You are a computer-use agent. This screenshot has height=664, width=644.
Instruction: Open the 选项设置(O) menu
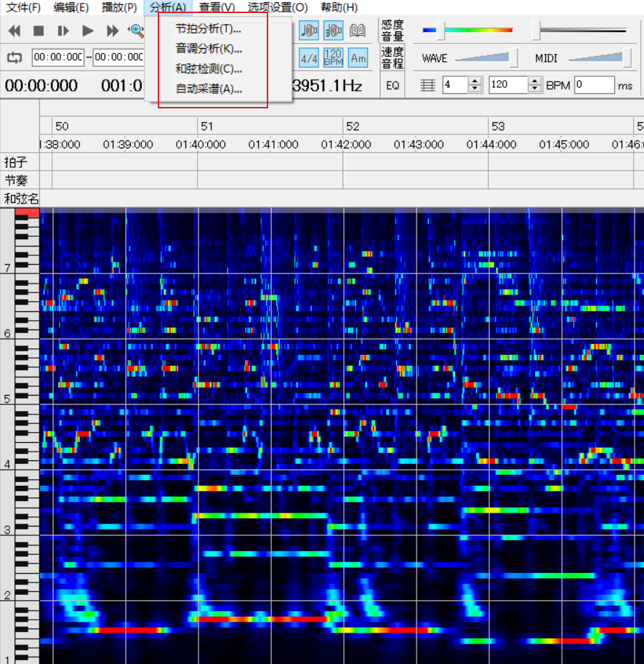tap(278, 7)
